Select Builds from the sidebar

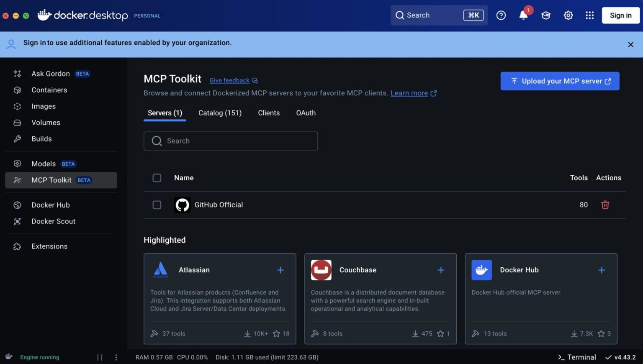[41, 138]
